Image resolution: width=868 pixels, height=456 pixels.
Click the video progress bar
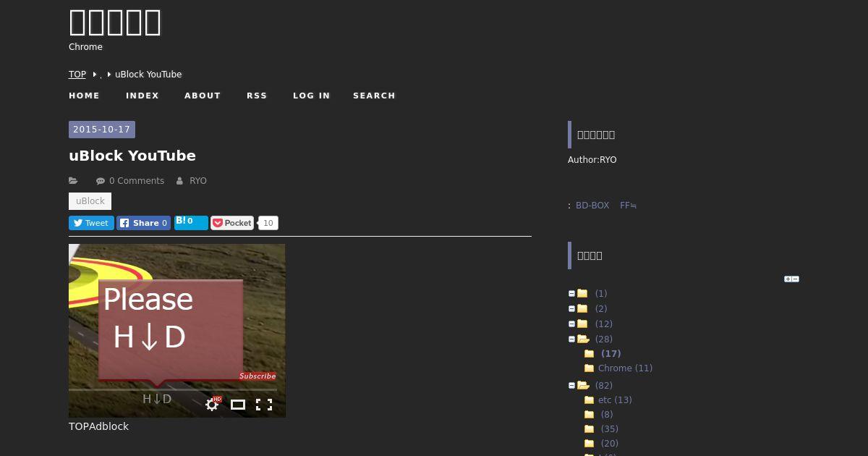coord(172,389)
